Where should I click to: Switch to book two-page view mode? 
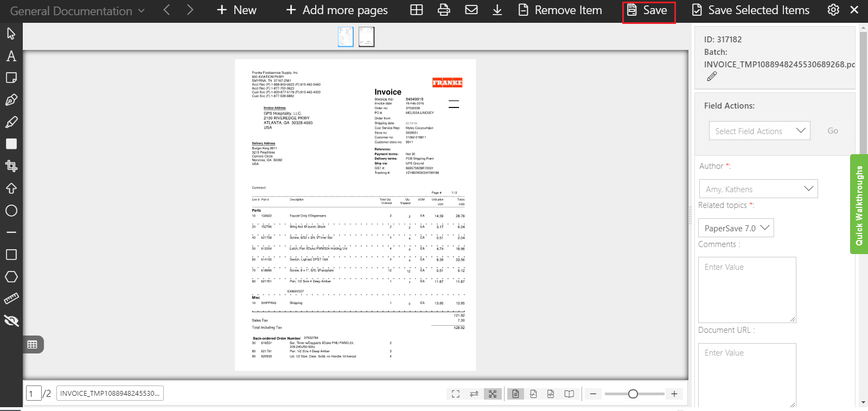[569, 394]
